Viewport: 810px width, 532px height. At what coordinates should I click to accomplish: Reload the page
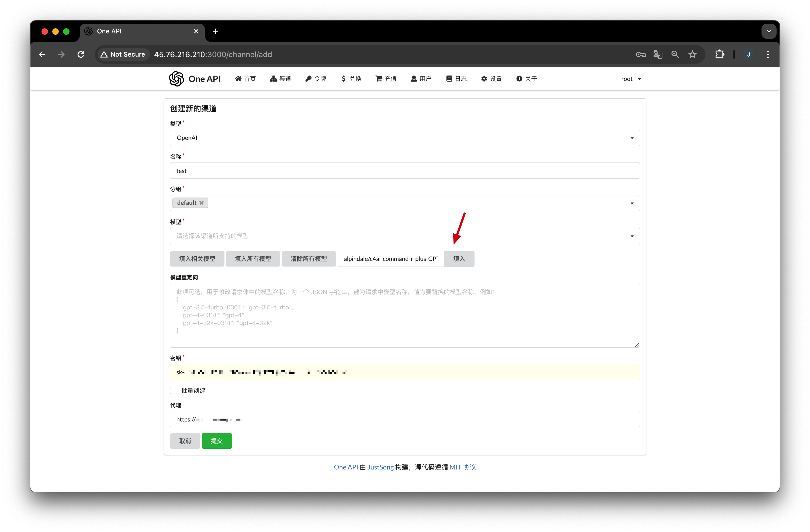click(x=81, y=54)
